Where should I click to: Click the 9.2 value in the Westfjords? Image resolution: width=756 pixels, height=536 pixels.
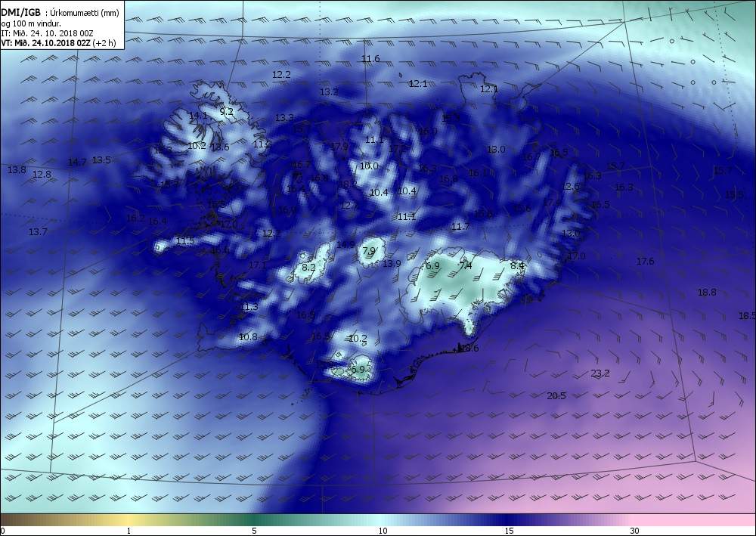[x=226, y=111]
